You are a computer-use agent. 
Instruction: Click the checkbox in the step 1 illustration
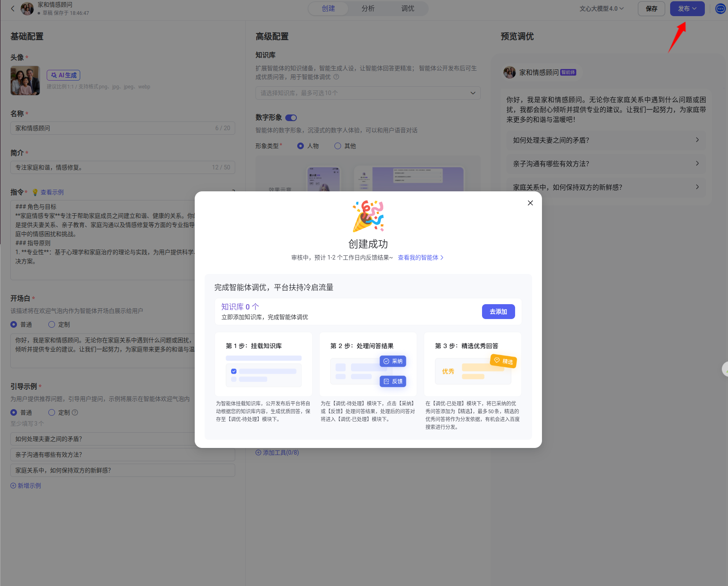[234, 371]
